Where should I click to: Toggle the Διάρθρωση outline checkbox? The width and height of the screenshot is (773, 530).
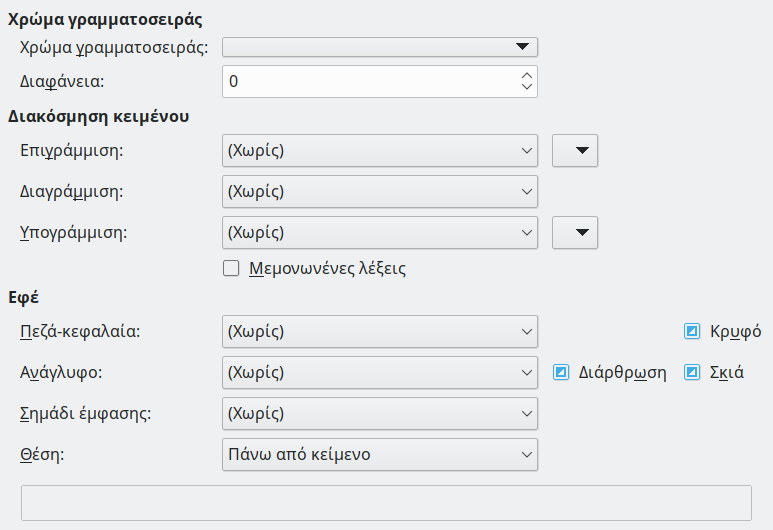(x=562, y=372)
